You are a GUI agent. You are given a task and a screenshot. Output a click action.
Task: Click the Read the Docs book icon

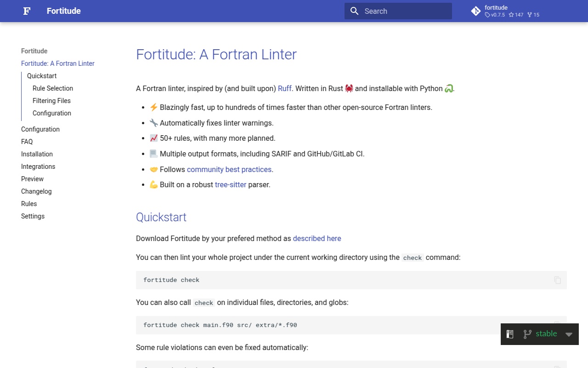click(510, 334)
